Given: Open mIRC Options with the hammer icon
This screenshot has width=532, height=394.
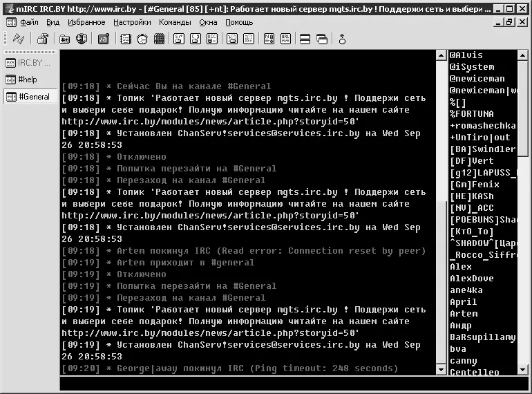Looking at the screenshot, I should (42, 39).
